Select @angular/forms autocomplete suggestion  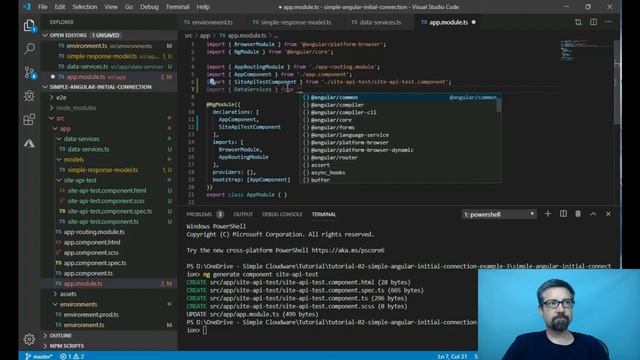pyautogui.click(x=401, y=127)
